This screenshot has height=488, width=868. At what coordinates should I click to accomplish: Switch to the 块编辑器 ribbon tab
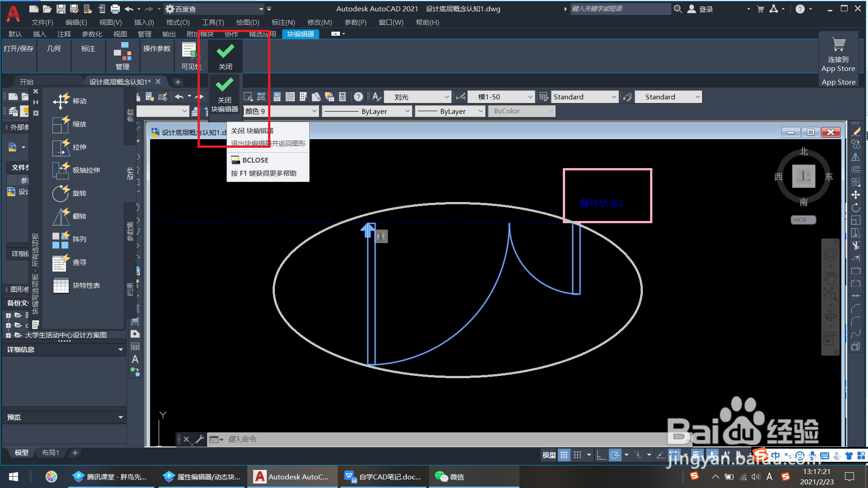point(301,34)
